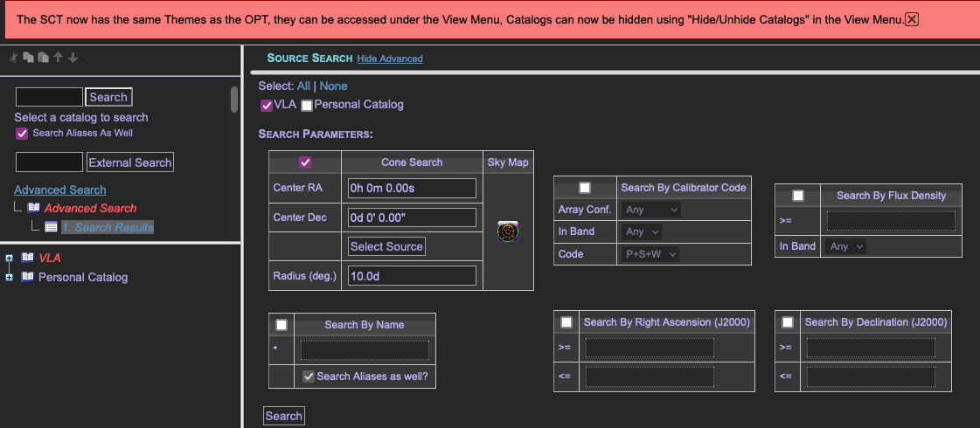
Task: Click the Move Down arrow icon
Action: coord(73,58)
